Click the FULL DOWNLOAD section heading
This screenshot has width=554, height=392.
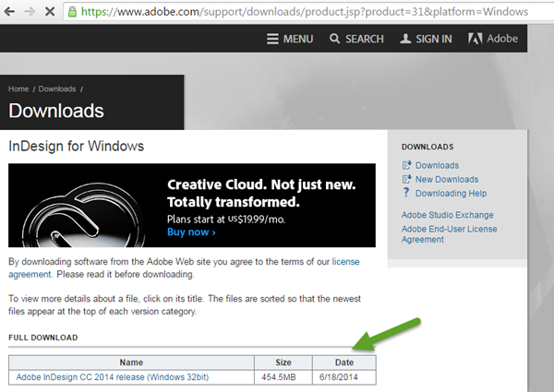tap(43, 338)
